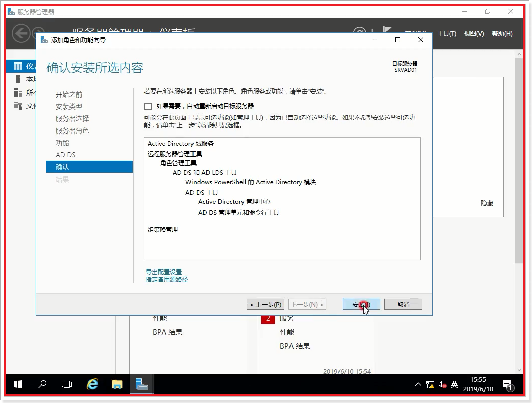Image resolution: width=532 pixels, height=403 pixels.
Task: Select 安装类型 step in wizard sidebar
Action: 69,107
